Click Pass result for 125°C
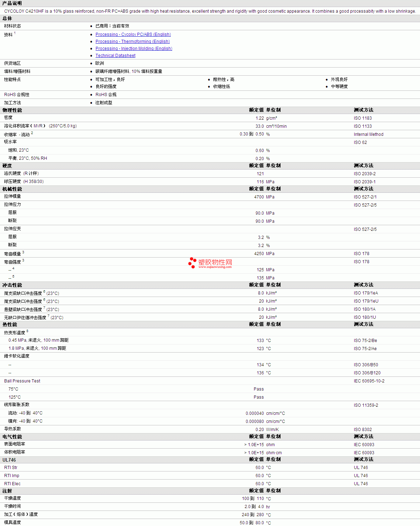Screen dimensions: 420x526 click(259, 397)
